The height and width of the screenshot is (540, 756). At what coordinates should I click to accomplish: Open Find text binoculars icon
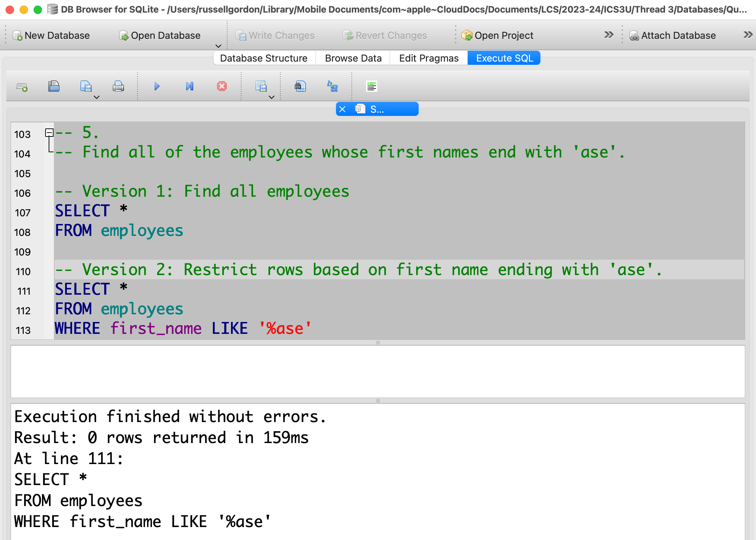click(x=300, y=86)
